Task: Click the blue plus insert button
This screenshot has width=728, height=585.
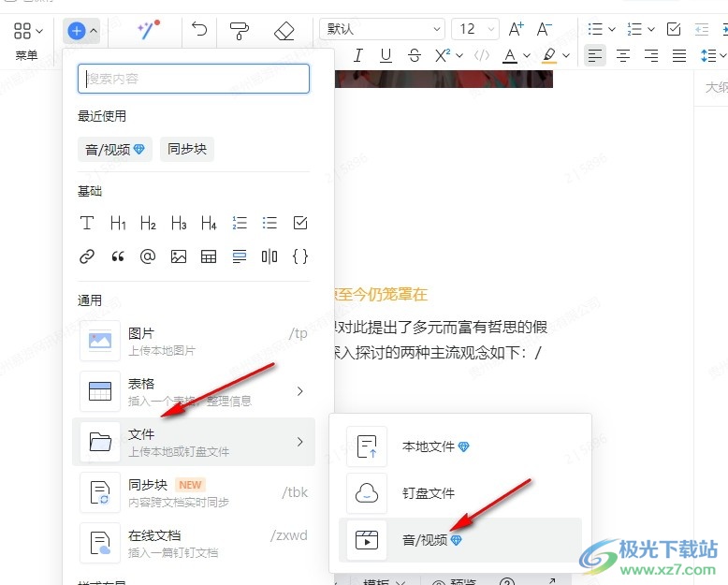Action: pos(77,31)
